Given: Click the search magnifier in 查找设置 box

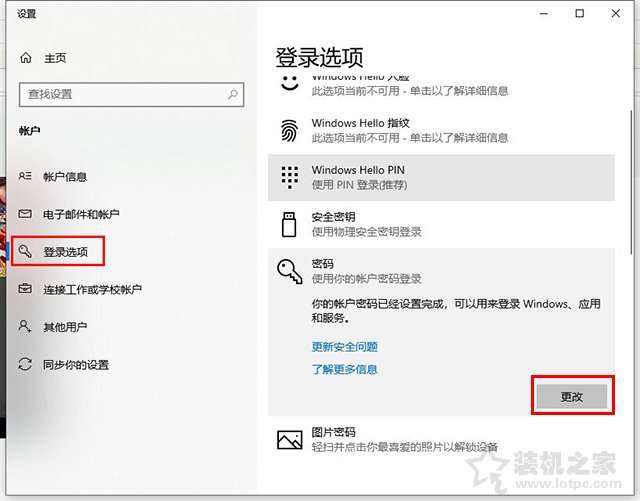Looking at the screenshot, I should click(233, 94).
